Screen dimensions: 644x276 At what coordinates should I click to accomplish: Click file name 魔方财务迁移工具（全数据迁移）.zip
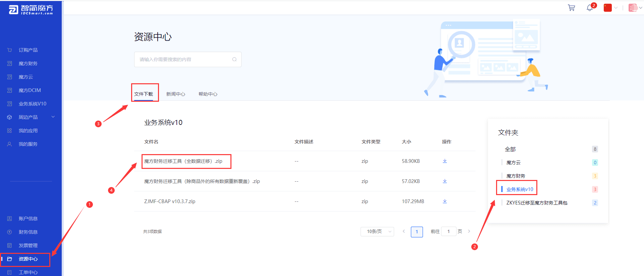point(183,161)
